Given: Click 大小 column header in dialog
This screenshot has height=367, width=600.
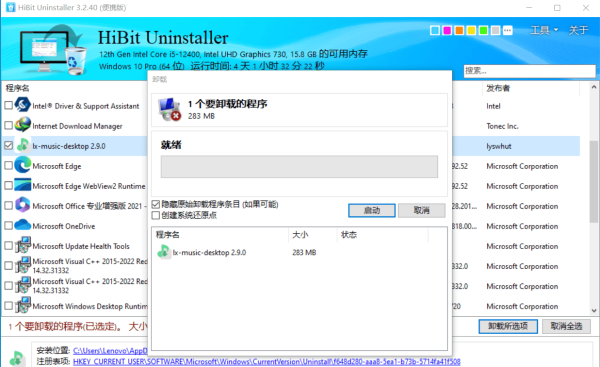Looking at the screenshot, I should 300,235.
